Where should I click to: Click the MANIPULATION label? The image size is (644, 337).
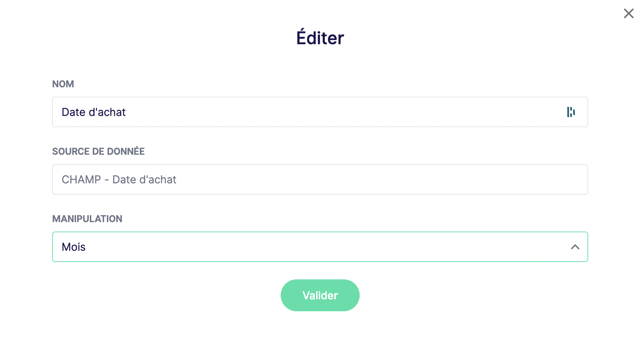(87, 219)
